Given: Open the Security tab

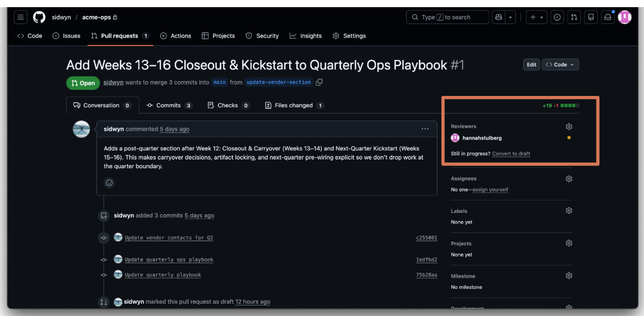Looking at the screenshot, I should 262,36.
